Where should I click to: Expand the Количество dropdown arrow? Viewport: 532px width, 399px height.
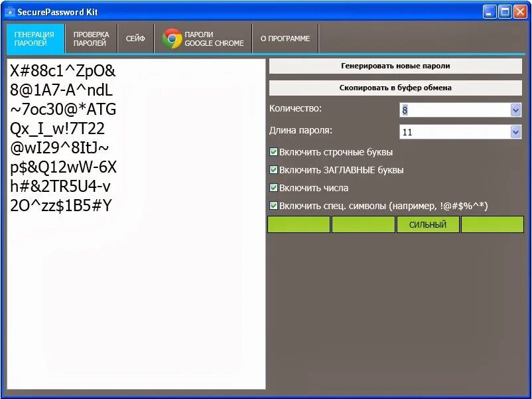(x=515, y=110)
